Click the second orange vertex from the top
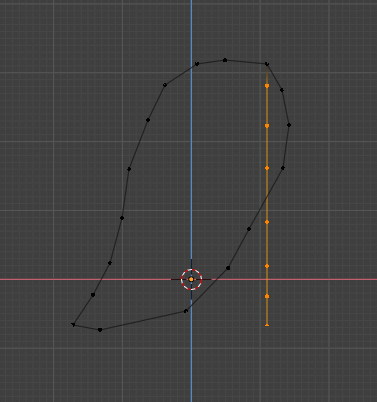This screenshot has height=402, width=377. (267, 126)
